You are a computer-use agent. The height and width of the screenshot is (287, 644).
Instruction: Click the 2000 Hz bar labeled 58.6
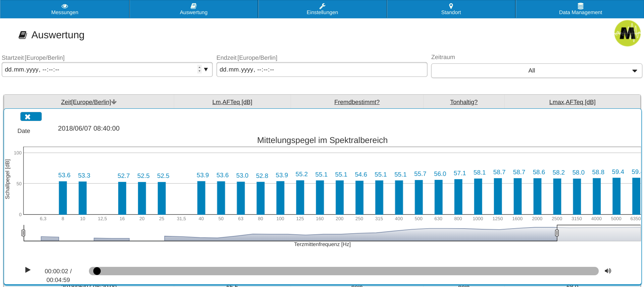tap(537, 196)
